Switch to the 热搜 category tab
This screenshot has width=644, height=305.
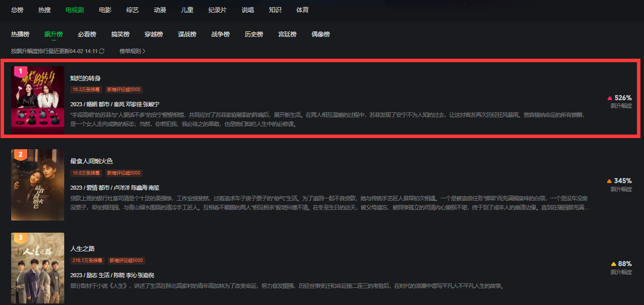coord(44,10)
